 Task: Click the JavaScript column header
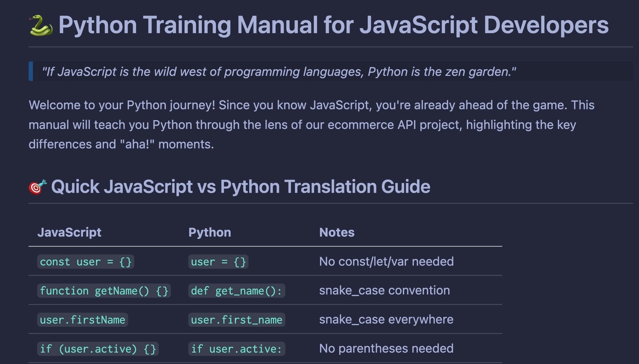click(70, 232)
